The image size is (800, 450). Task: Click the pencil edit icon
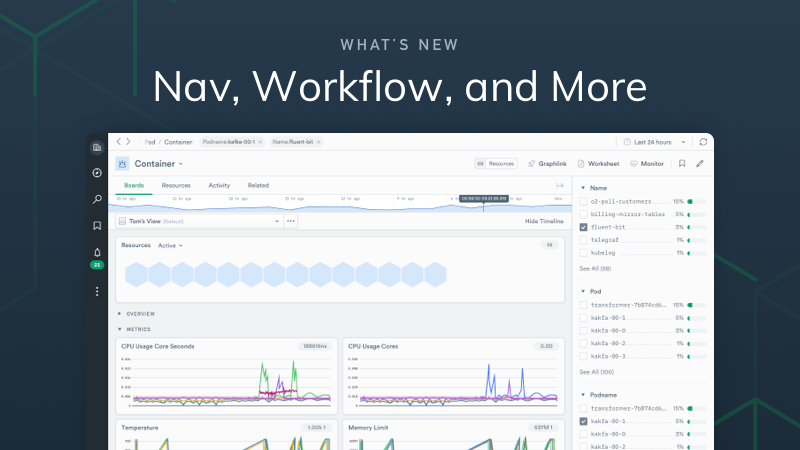(x=700, y=164)
